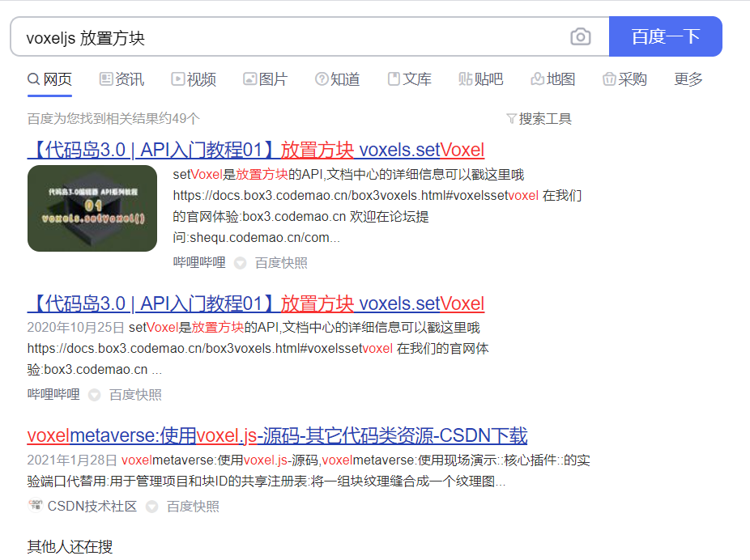This screenshot has height=560, width=750.
Task: Click the CSDN logo icon
Action: [x=36, y=505]
